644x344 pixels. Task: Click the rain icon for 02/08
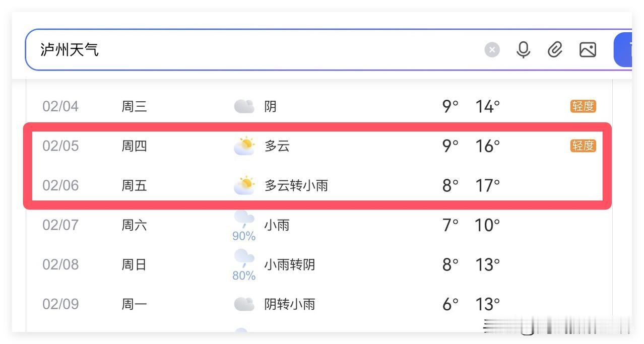tap(244, 258)
